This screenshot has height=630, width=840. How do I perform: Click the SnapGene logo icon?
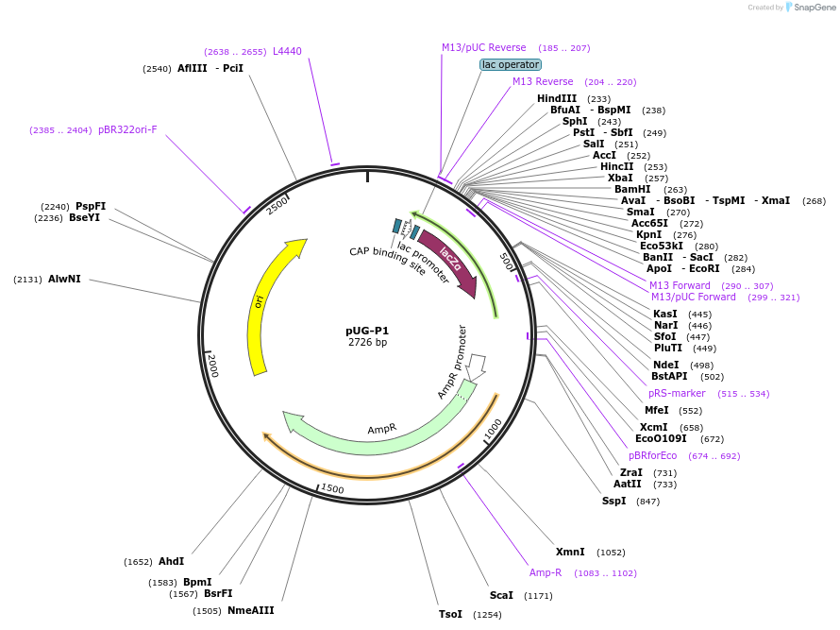[790, 8]
